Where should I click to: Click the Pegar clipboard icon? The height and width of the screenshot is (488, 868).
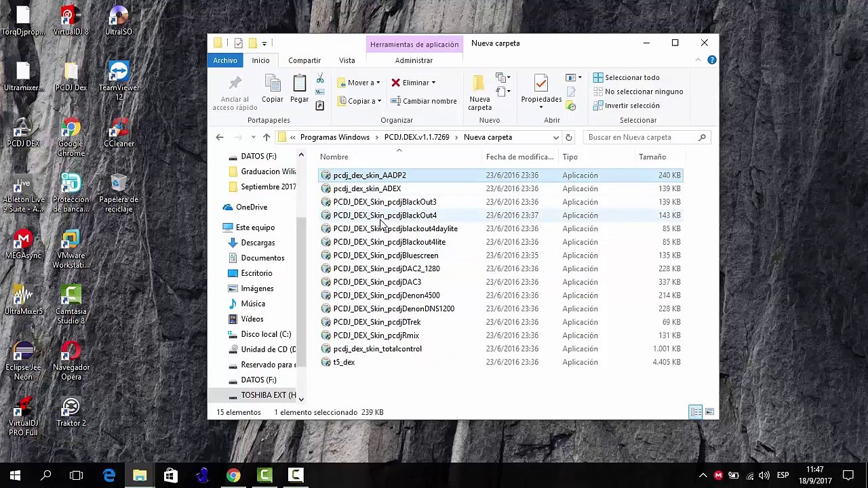299,83
